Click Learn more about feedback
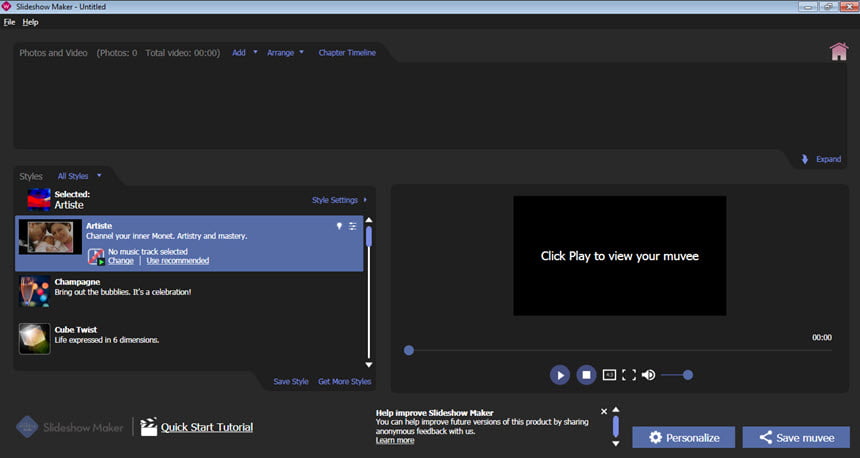The width and height of the screenshot is (860, 458). click(395, 440)
